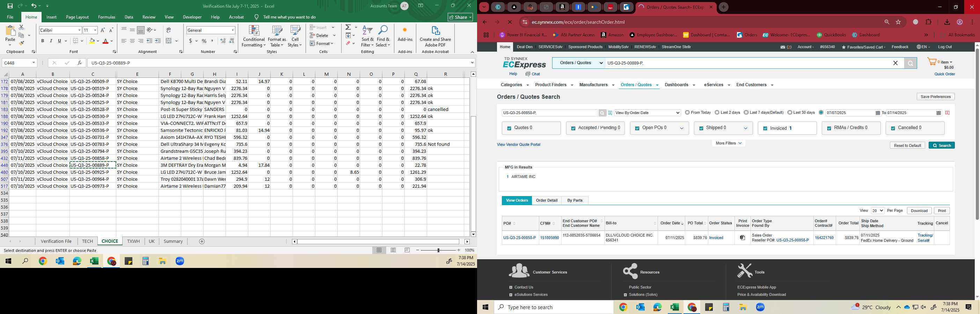Apply Percent Style format
Viewport: 980px width, 314px height.
[x=204, y=41]
